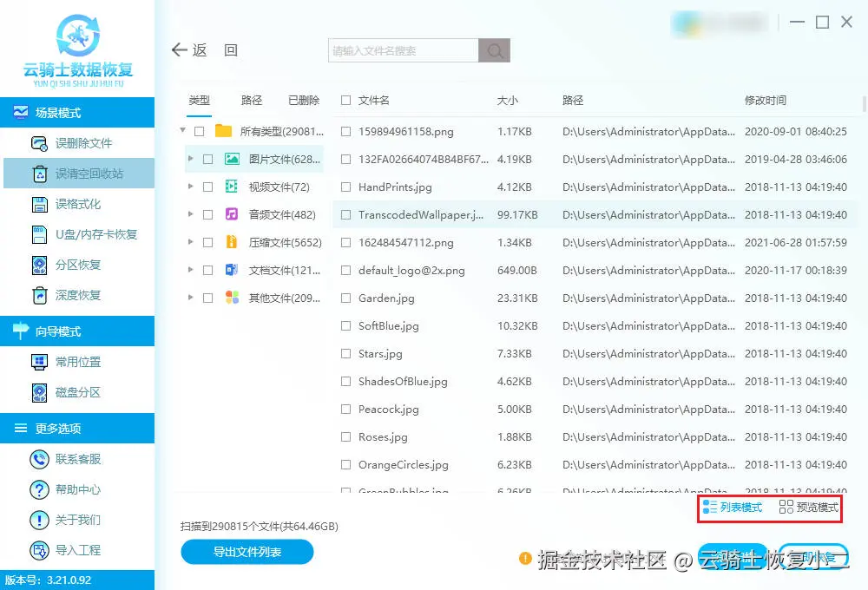Expand the 音频文件(482) tree node
Screen dimensions: 868x590
pos(190,214)
